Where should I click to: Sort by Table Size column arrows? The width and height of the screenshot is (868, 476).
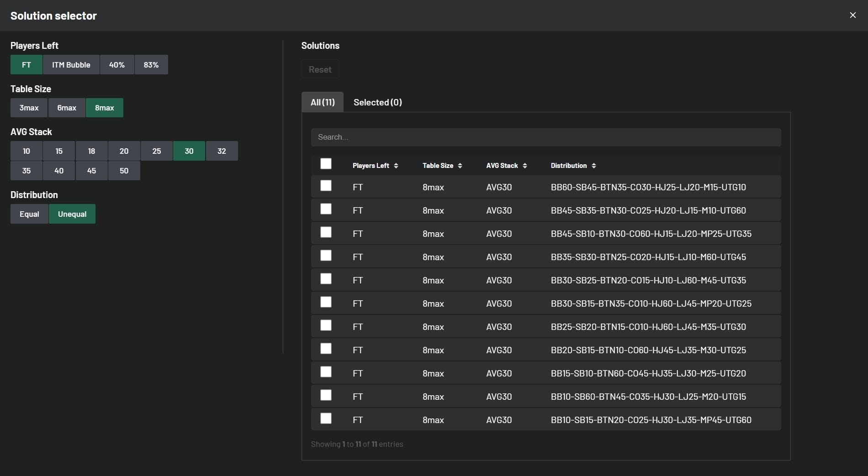pyautogui.click(x=460, y=166)
